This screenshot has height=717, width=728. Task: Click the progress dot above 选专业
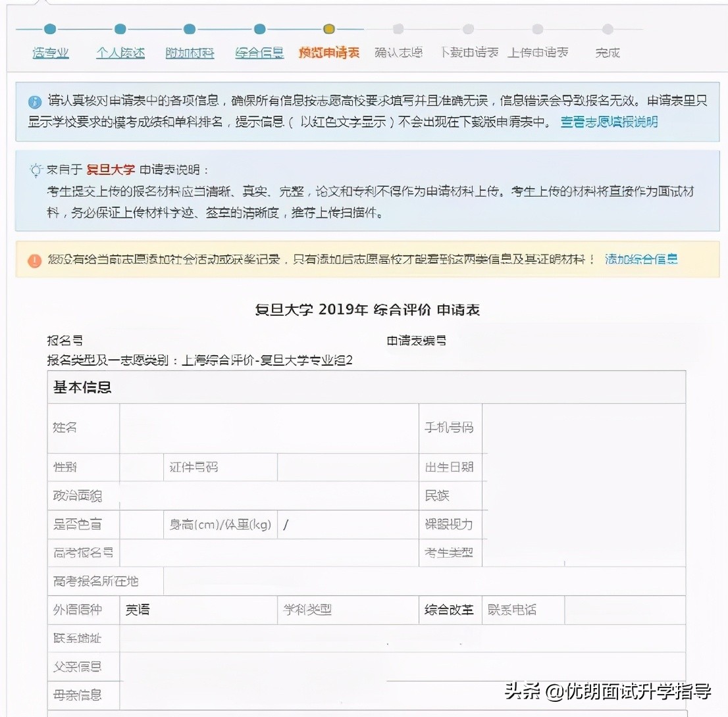point(50,29)
